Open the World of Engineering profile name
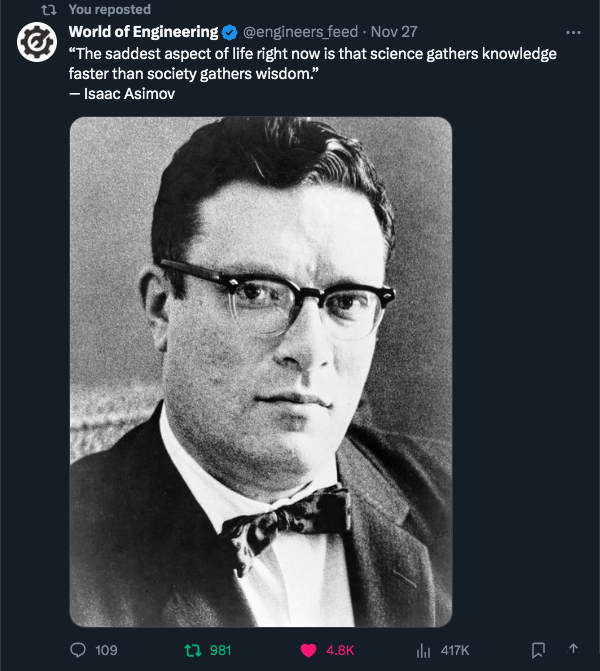This screenshot has height=671, width=600. (143, 32)
